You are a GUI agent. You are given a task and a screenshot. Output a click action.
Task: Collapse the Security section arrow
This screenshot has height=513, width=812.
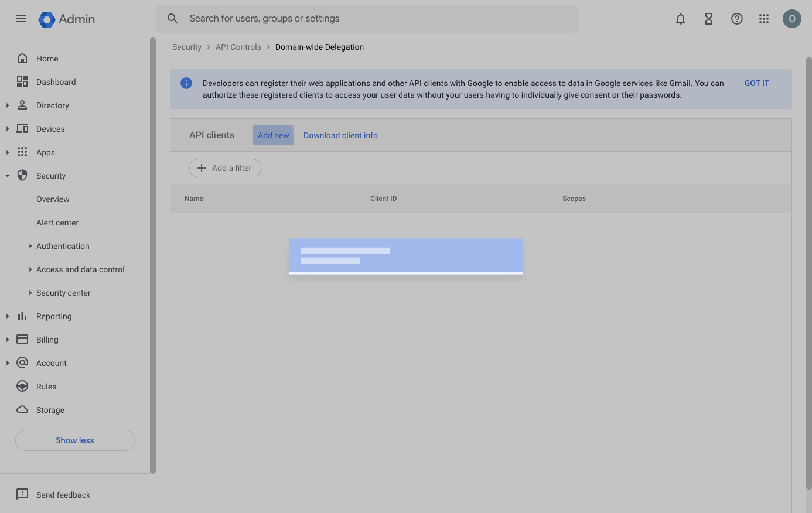coord(8,176)
